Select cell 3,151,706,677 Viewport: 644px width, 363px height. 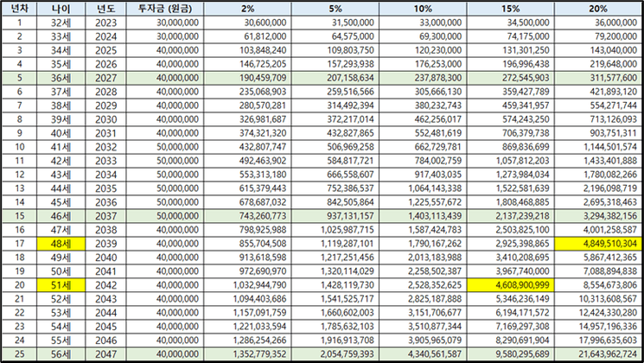tap(423, 313)
